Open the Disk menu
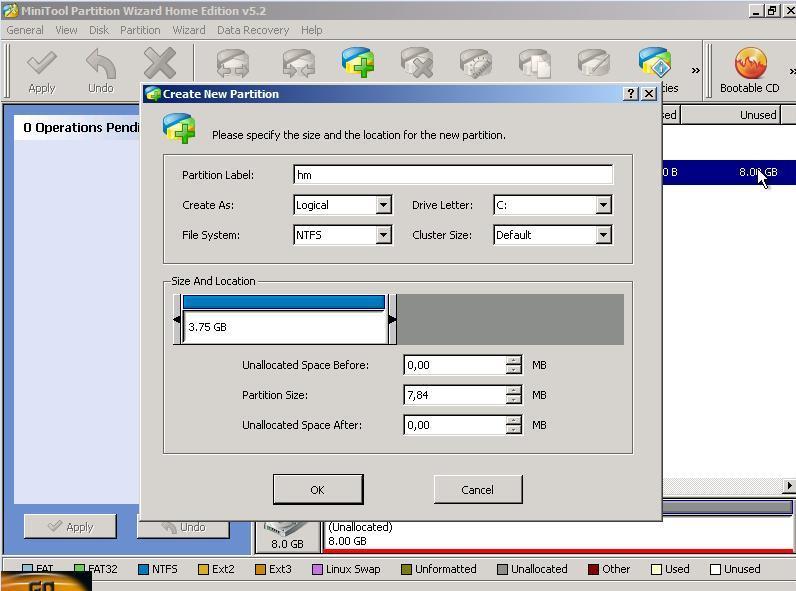 [98, 30]
